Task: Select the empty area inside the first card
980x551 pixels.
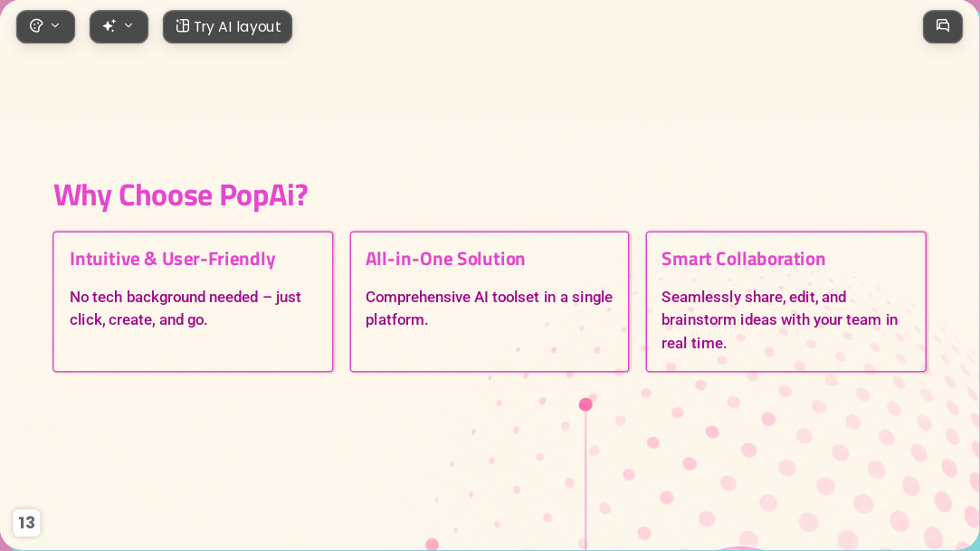Action: [193, 350]
